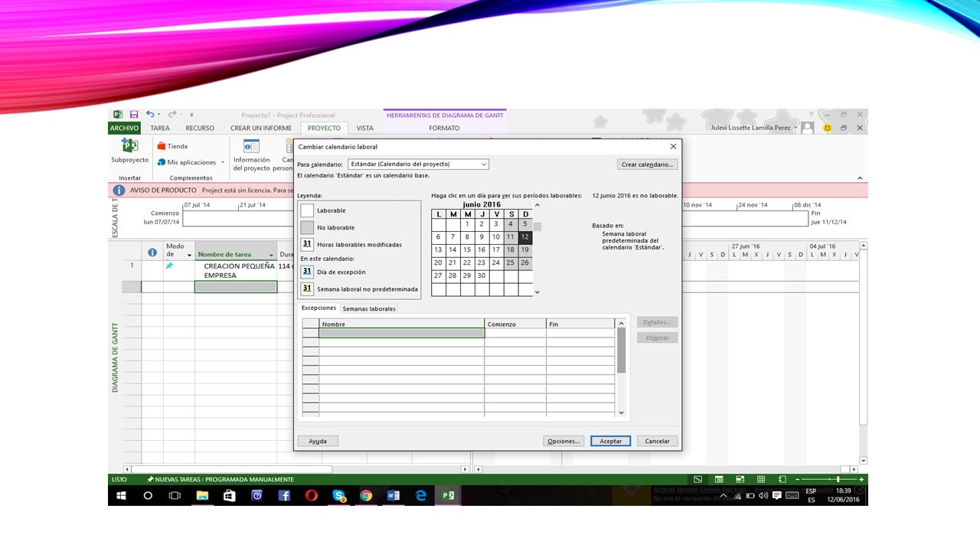Open Word from taskbar
980x551 pixels.
tap(394, 496)
